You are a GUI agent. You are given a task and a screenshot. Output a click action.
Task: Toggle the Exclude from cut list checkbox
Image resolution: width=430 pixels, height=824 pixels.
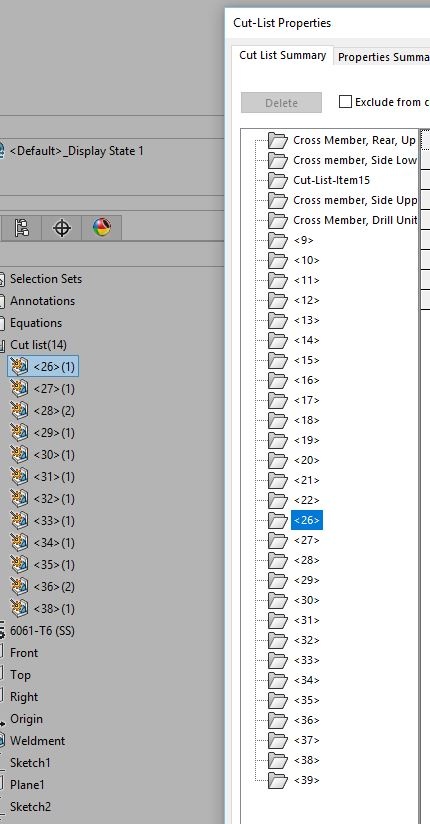coord(345,102)
